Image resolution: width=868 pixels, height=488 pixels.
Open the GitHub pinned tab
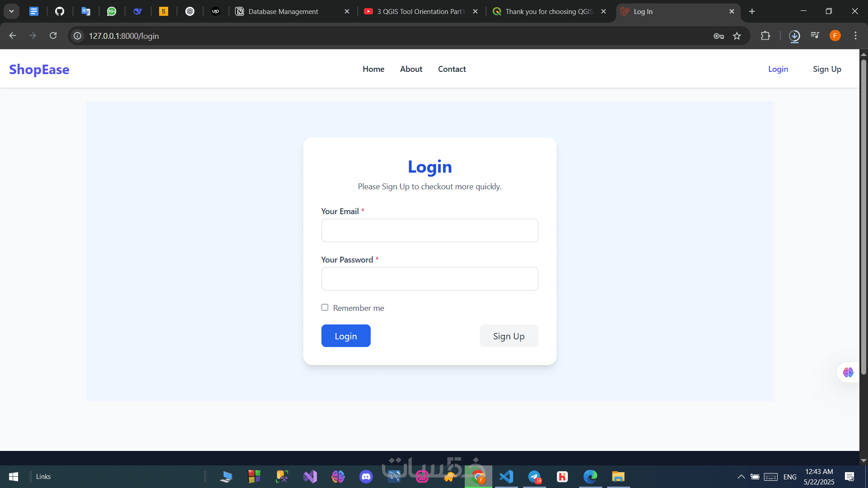coord(60,11)
